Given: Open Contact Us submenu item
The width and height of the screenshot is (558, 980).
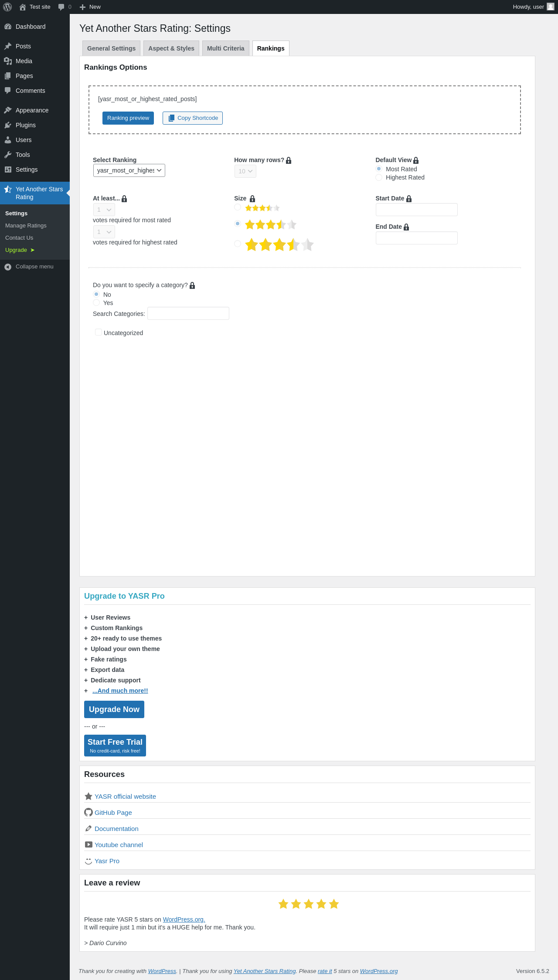Looking at the screenshot, I should pos(19,238).
